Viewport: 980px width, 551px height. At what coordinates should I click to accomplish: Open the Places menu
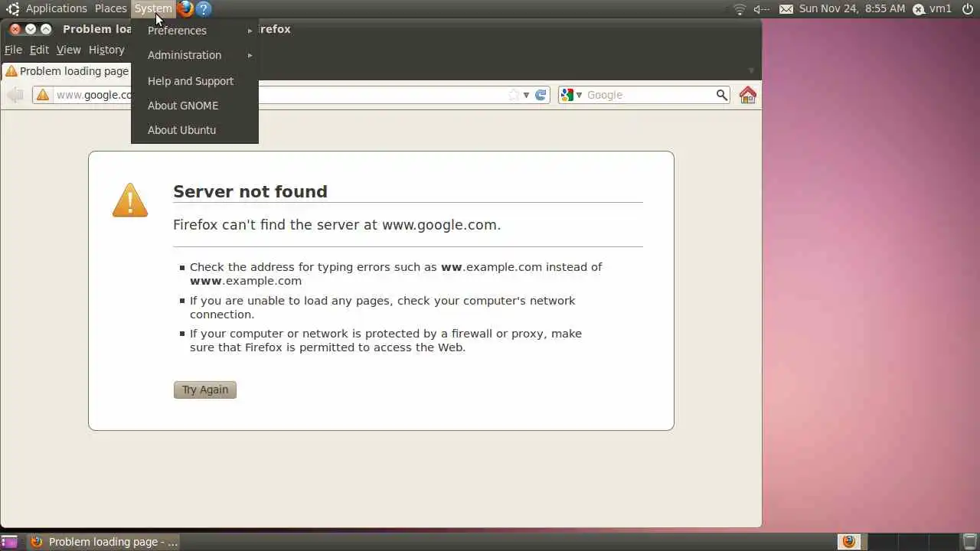(111, 9)
